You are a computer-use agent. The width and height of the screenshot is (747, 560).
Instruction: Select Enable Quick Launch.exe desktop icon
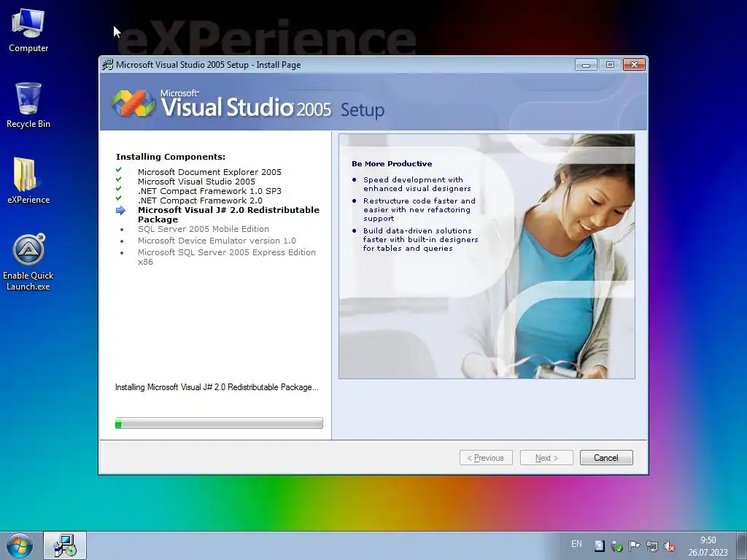coord(28,262)
